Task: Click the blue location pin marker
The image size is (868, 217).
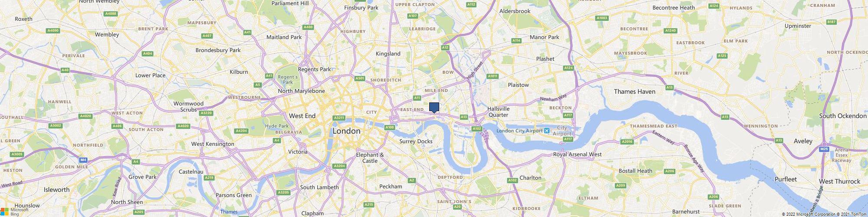Action: 434,108
